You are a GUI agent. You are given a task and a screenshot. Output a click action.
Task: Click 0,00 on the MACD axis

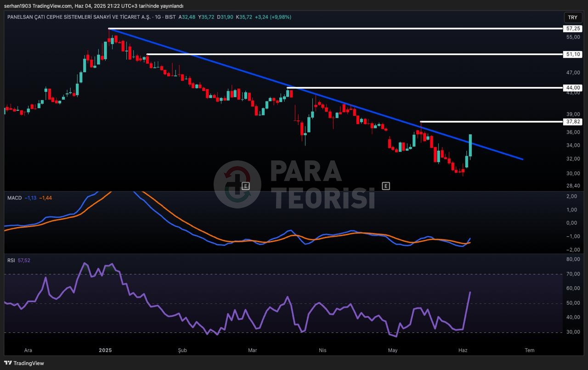(571, 223)
